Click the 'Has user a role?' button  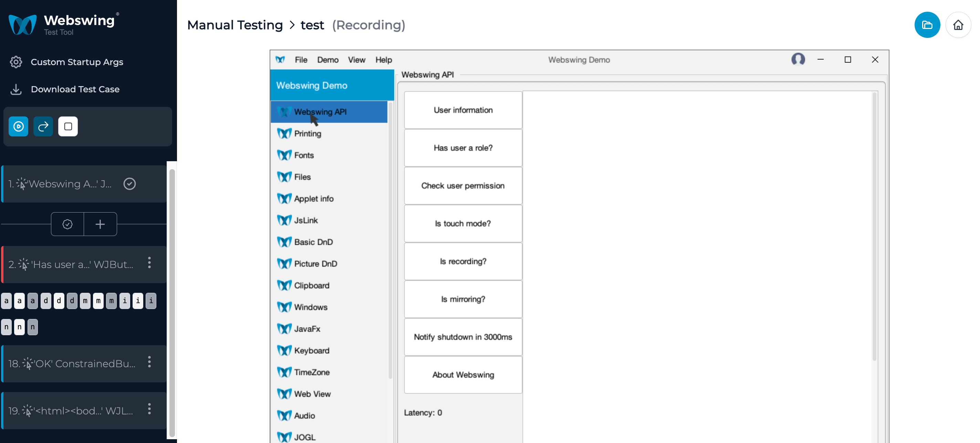tap(462, 148)
